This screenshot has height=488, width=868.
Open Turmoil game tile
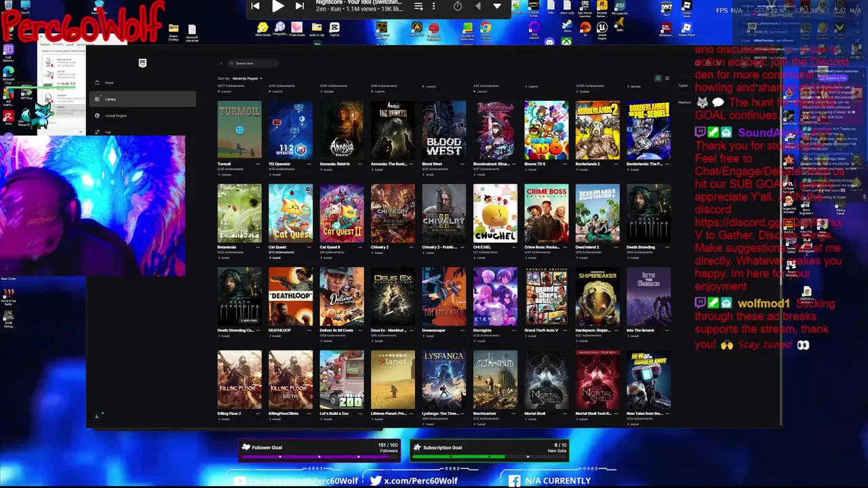pyautogui.click(x=239, y=130)
